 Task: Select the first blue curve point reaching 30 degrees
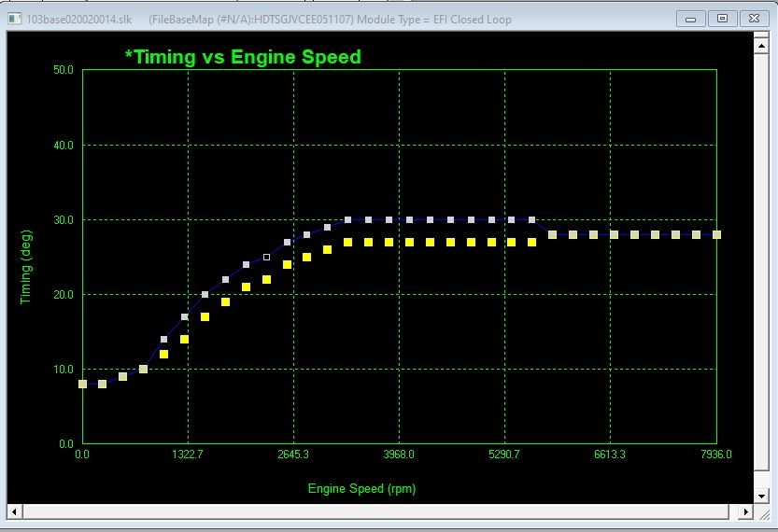point(348,220)
